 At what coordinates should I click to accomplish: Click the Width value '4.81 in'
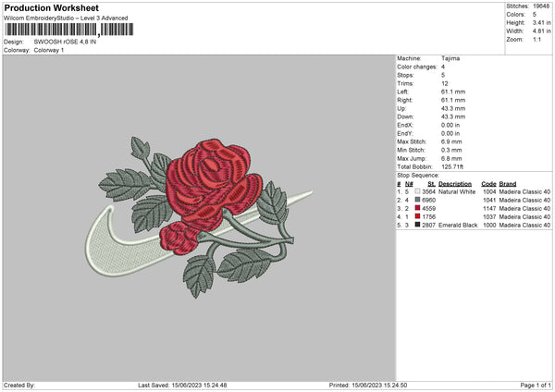[542, 31]
